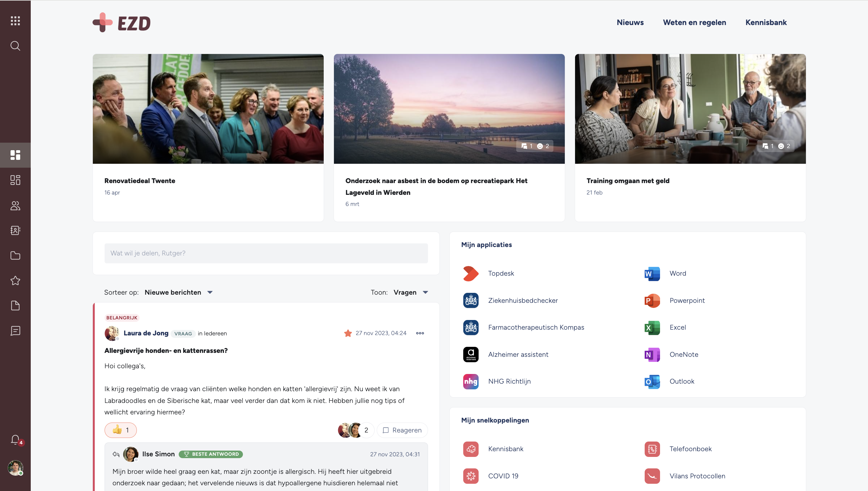Click the 'Wat wil je delen' input field

tap(266, 253)
